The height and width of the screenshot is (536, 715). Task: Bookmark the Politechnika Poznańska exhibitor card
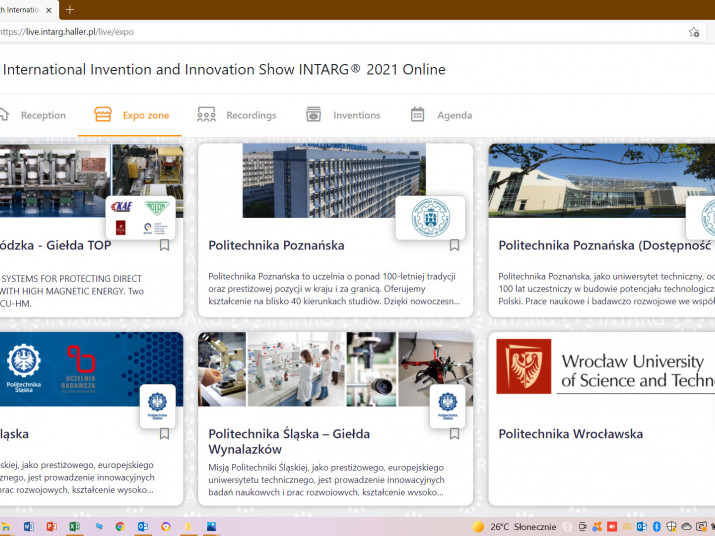(454, 245)
